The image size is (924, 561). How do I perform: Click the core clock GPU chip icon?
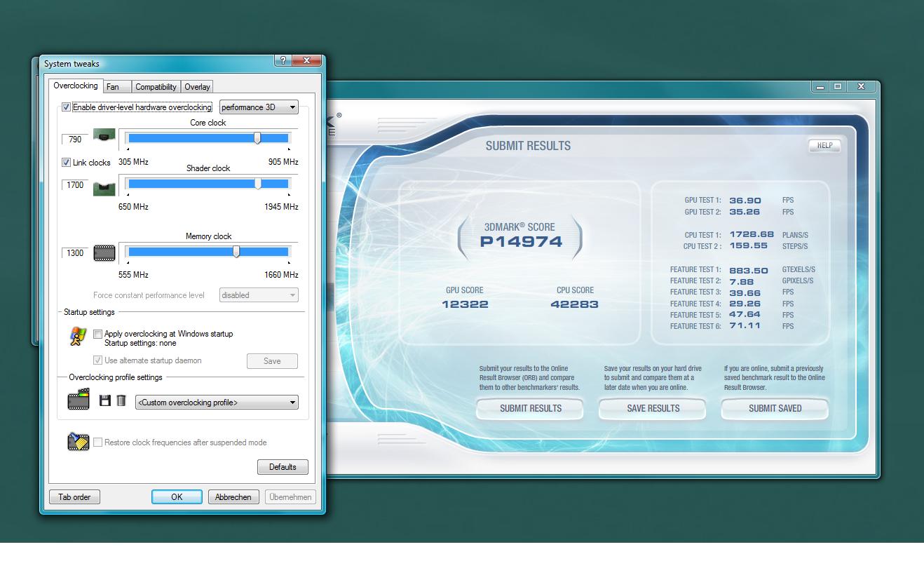[104, 136]
